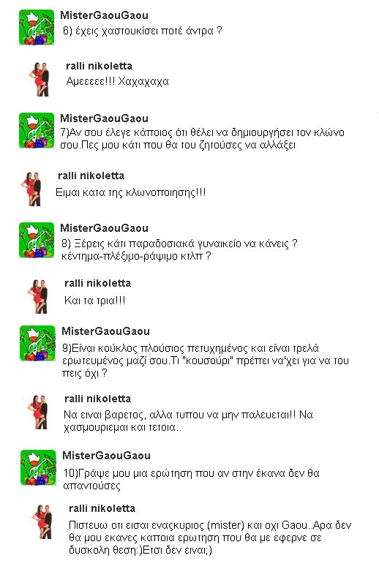Open MisterGaouGaou username above question 6
This screenshot has width=379, height=588.
105,15
